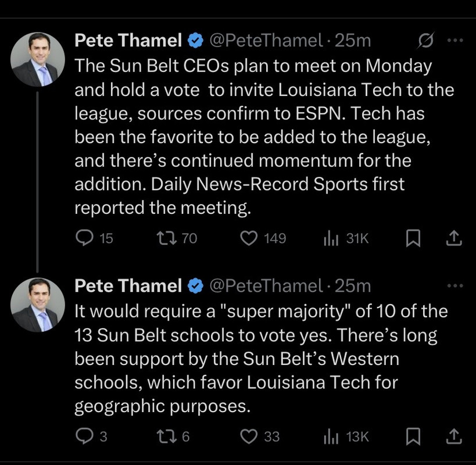
Task: Like the tweet with 149 likes
Action: pos(249,238)
